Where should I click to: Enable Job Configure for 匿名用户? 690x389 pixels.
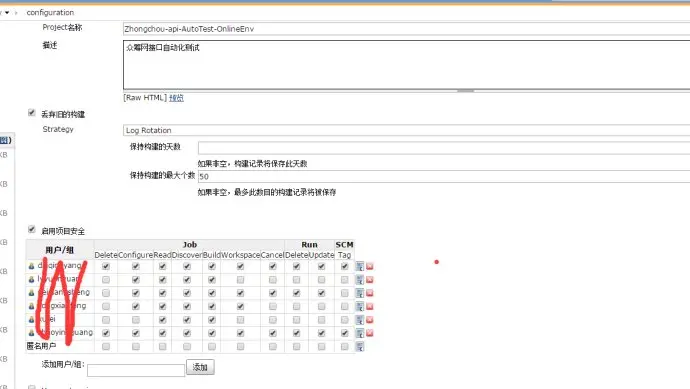point(136,347)
